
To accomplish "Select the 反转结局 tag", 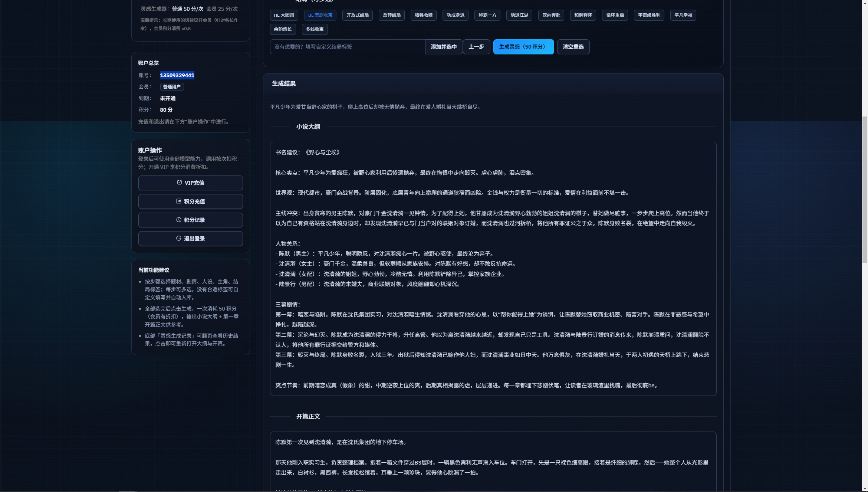I will point(392,15).
